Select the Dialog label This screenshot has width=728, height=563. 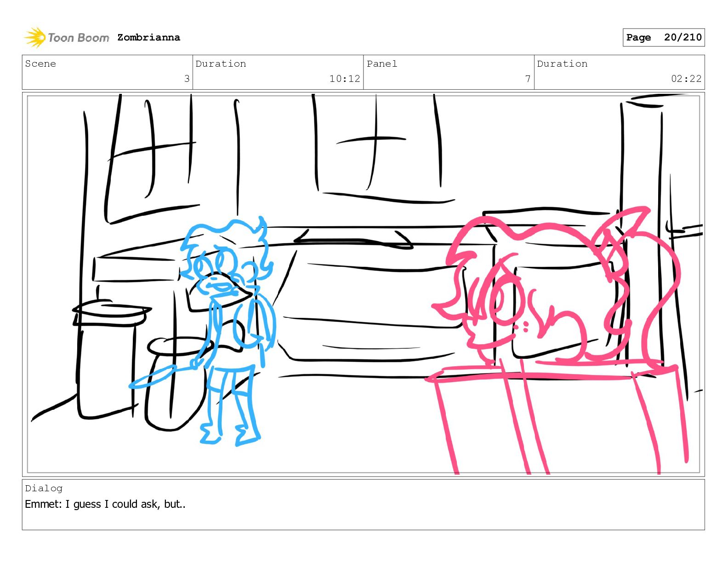(44, 488)
